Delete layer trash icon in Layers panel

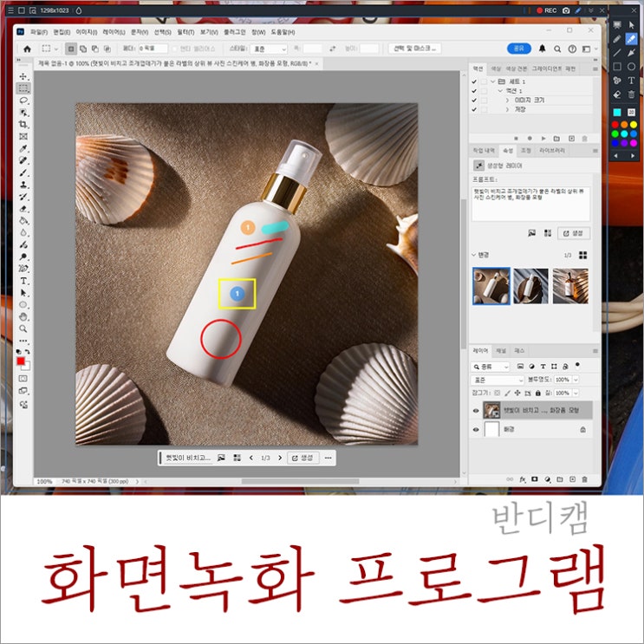click(x=584, y=479)
